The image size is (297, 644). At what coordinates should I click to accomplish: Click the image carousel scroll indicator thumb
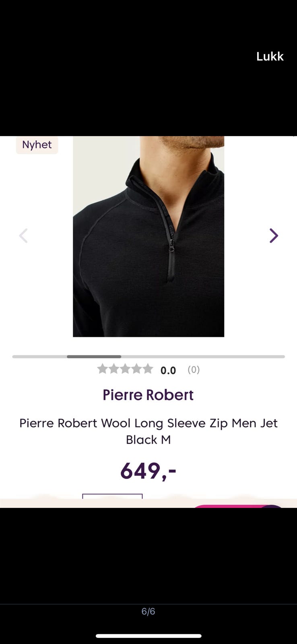[x=94, y=357]
